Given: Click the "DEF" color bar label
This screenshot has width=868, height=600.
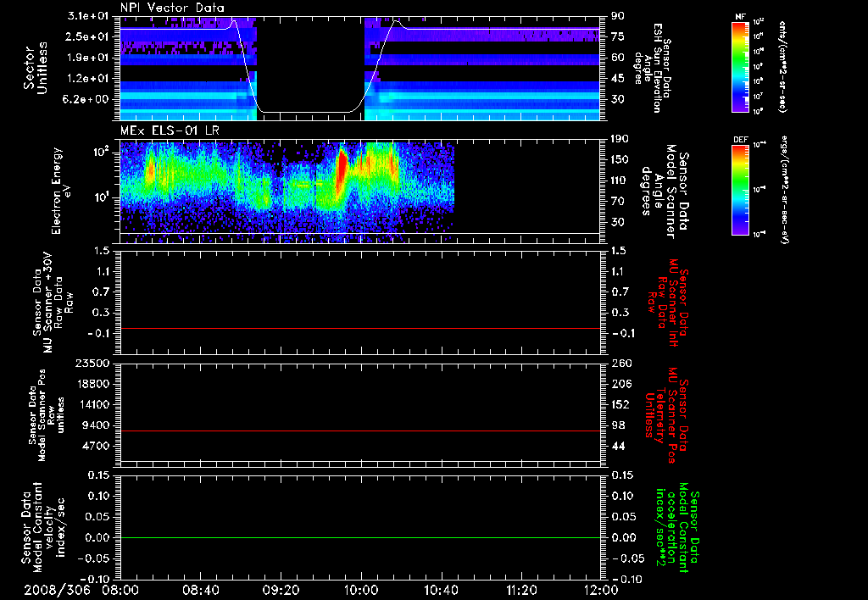Looking at the screenshot, I should pos(740,140).
